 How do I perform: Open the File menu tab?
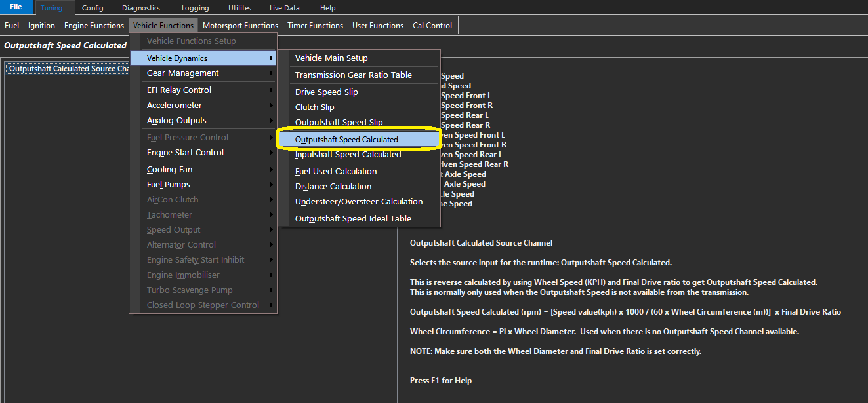coord(16,8)
